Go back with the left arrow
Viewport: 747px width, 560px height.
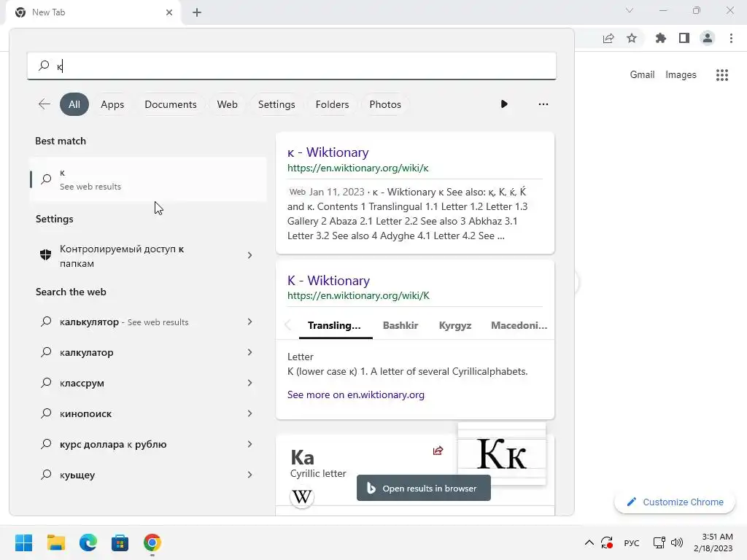pyautogui.click(x=44, y=104)
